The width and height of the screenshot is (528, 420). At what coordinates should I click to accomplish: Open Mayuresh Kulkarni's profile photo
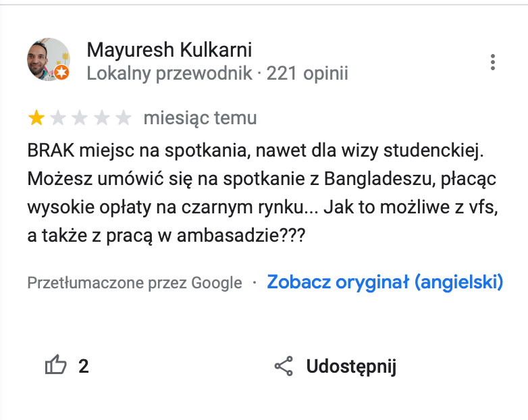47,59
